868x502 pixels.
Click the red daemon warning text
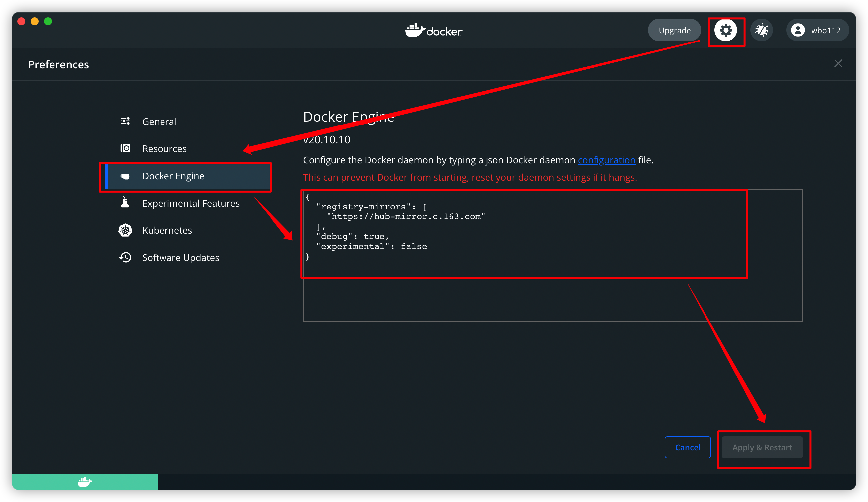[470, 177]
